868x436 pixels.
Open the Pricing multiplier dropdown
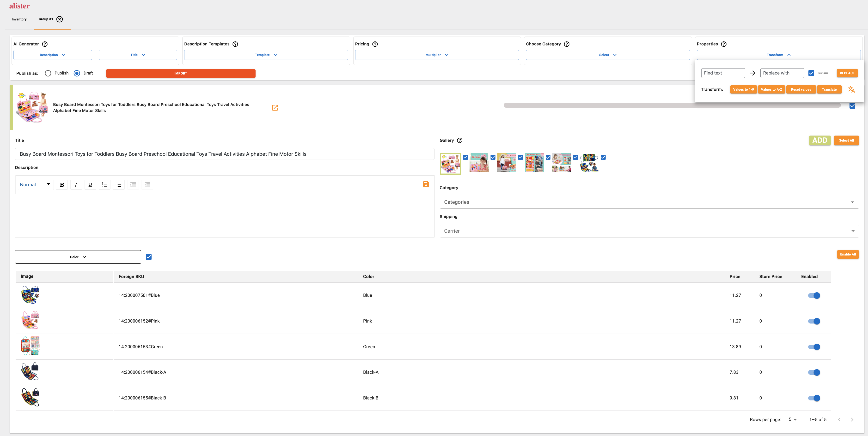click(x=437, y=55)
